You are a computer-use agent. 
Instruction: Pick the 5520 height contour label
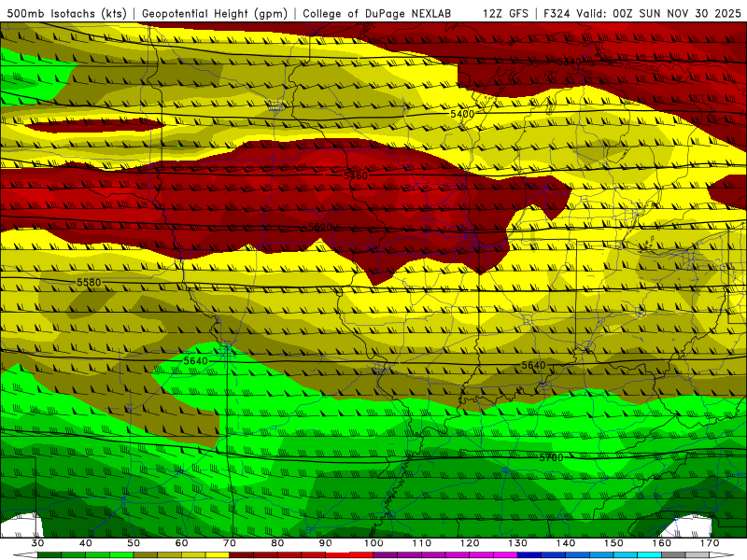[x=320, y=227]
